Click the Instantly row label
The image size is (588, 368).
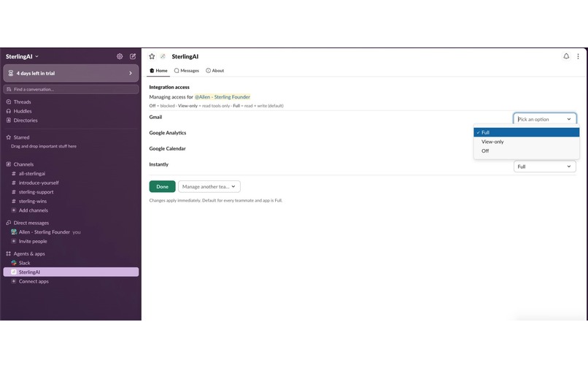pos(158,164)
